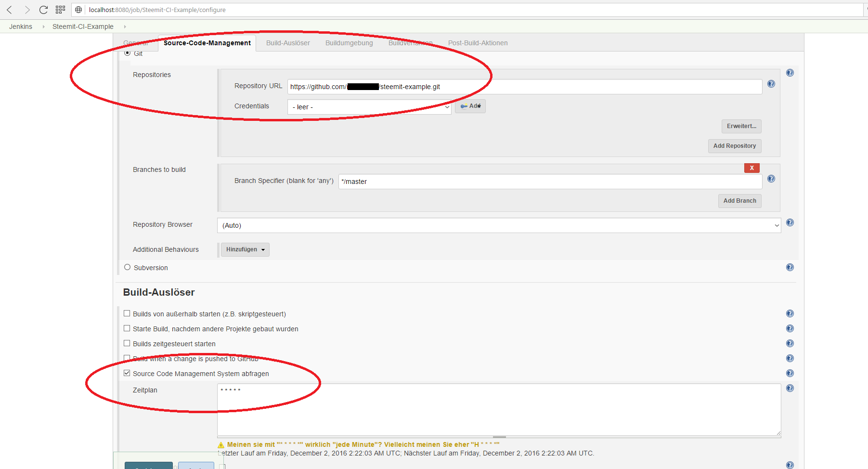Switch to Post-Build-Aktionen tab

478,43
